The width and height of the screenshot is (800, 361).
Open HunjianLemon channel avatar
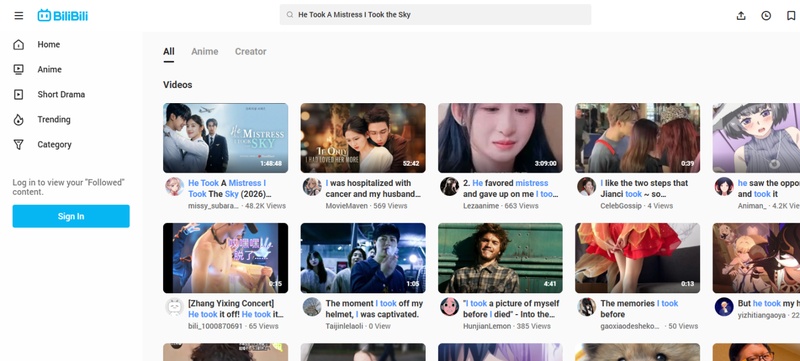coord(449,307)
